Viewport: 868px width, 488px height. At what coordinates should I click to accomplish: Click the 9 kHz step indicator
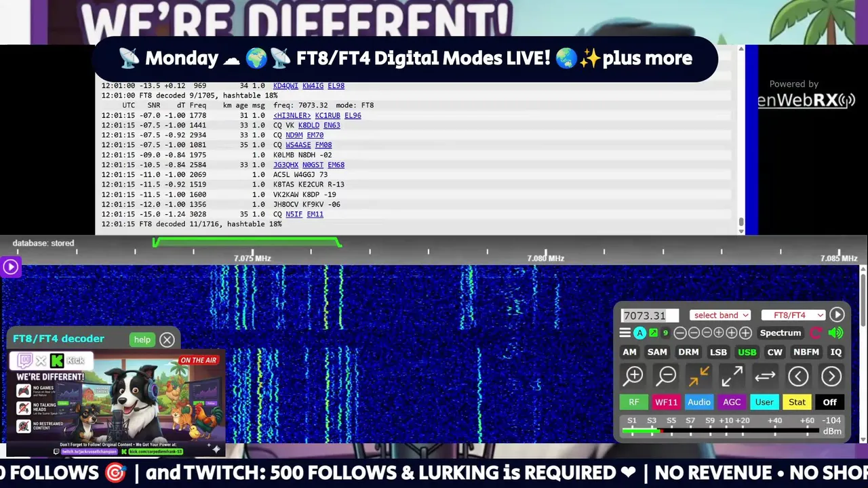[x=665, y=333]
